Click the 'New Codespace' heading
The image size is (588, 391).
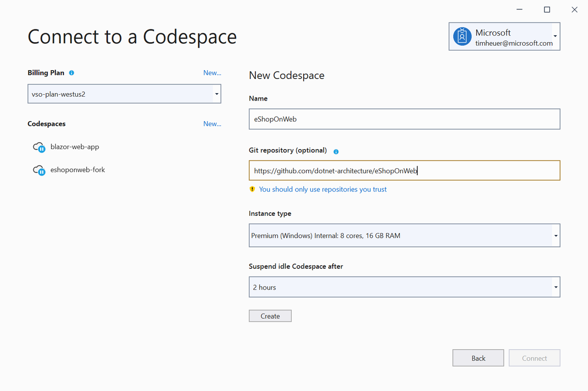(x=287, y=75)
